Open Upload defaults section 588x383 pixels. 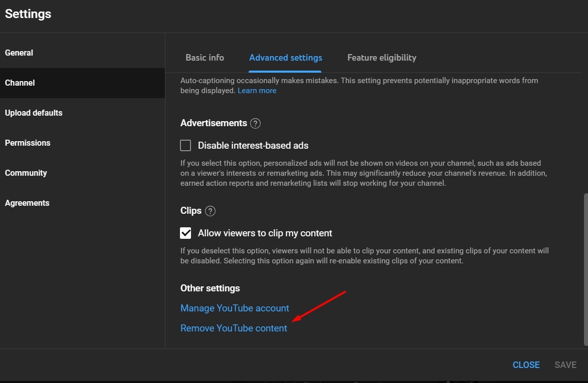(x=83, y=113)
